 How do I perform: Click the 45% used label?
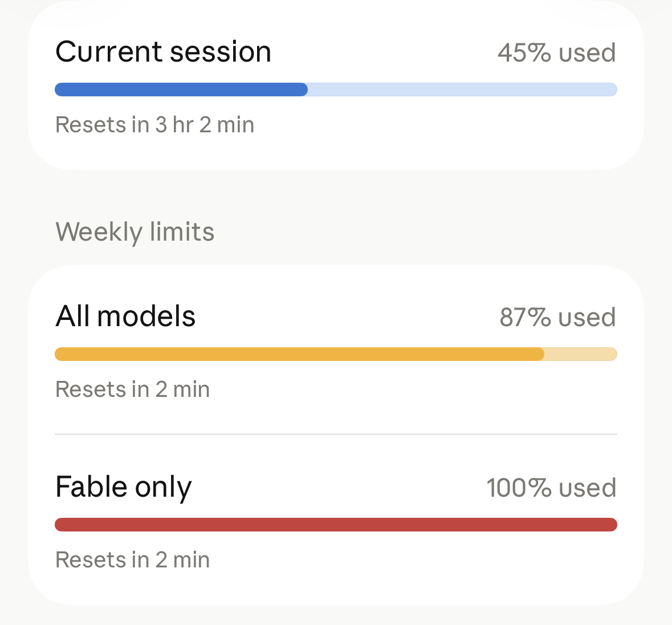556,52
